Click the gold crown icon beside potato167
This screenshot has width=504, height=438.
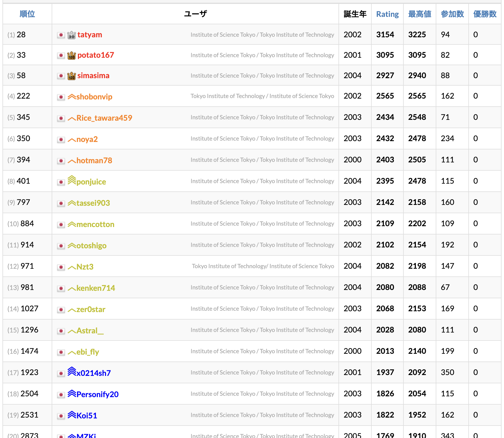click(71, 56)
